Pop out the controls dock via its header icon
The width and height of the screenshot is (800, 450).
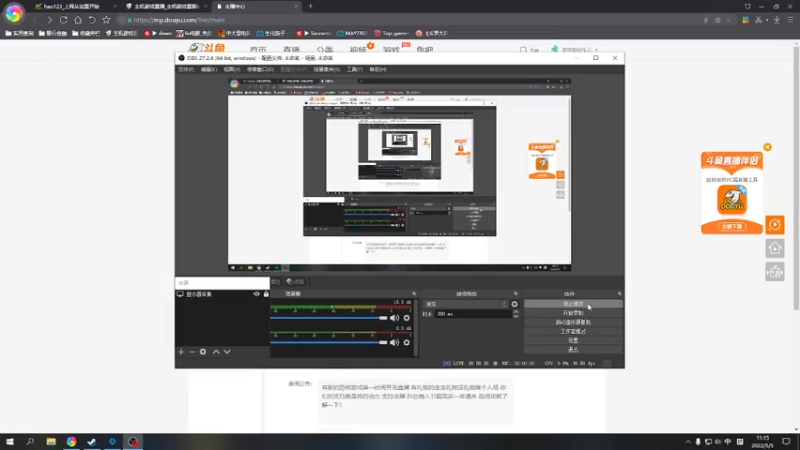click(619, 294)
